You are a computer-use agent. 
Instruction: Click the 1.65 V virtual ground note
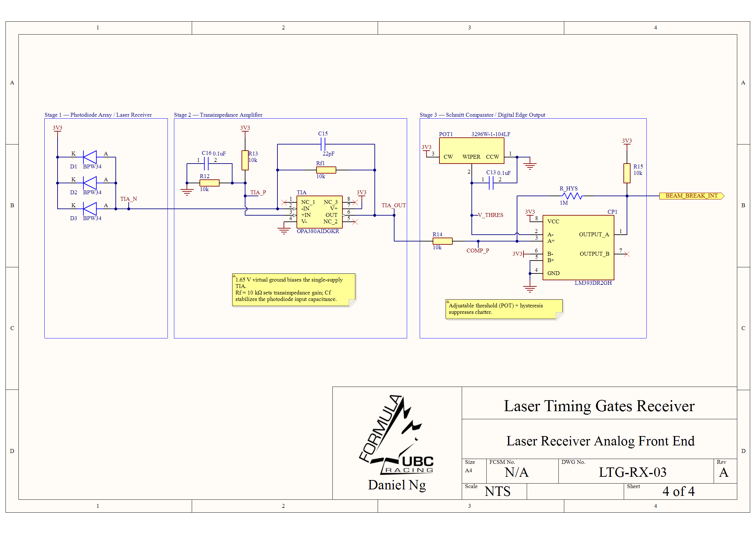[294, 290]
